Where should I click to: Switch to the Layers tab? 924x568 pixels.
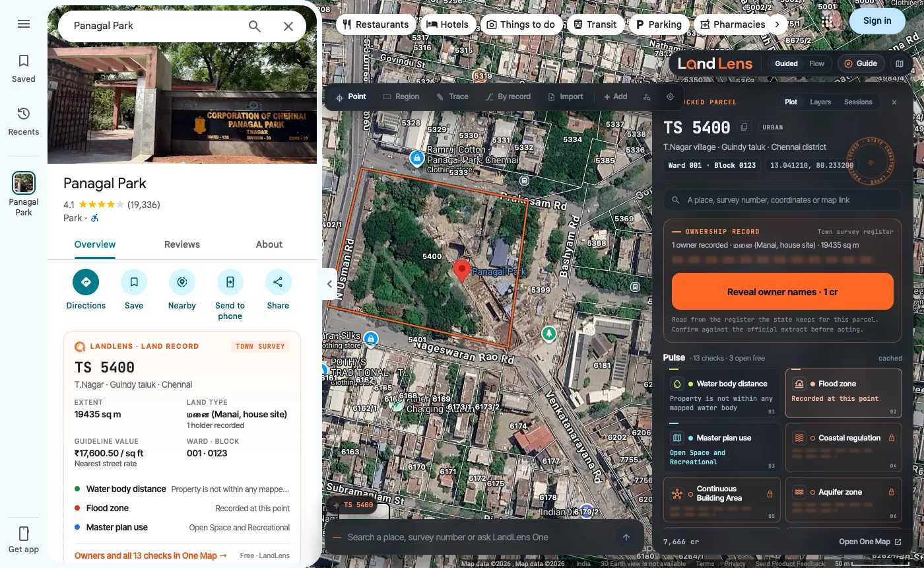pyautogui.click(x=820, y=102)
